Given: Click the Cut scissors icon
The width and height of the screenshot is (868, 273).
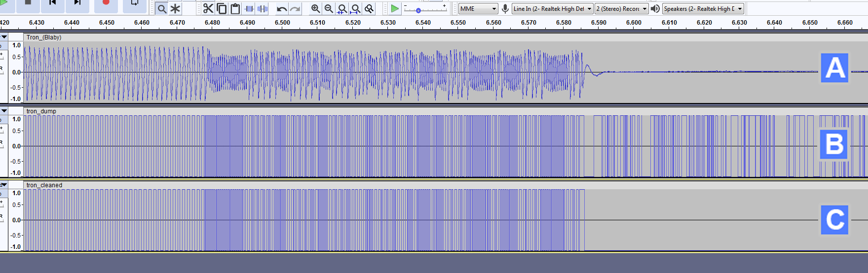Looking at the screenshot, I should 208,9.
